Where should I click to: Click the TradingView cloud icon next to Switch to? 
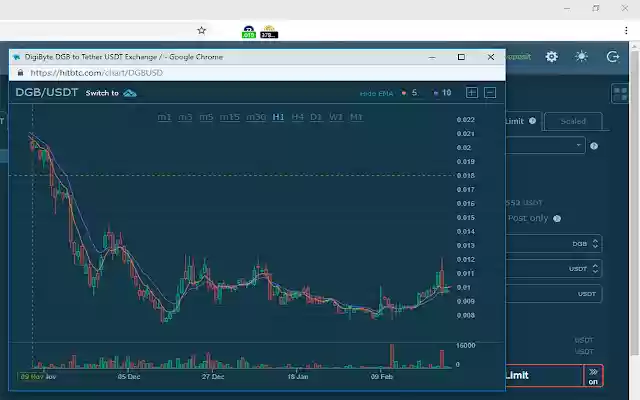pyautogui.click(x=130, y=93)
